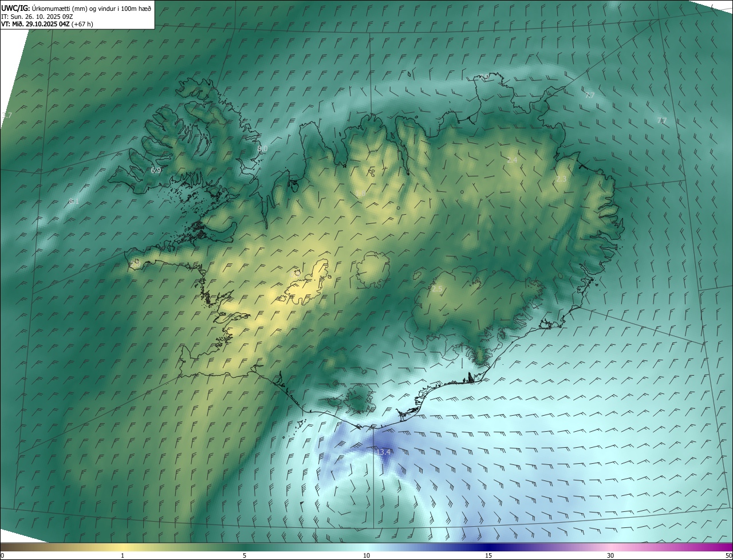The image size is (733, 560).
Task: Click the valid time 'VT: Mið. 29.10.2025 04Z (+67 h)'
Action: pos(48,24)
